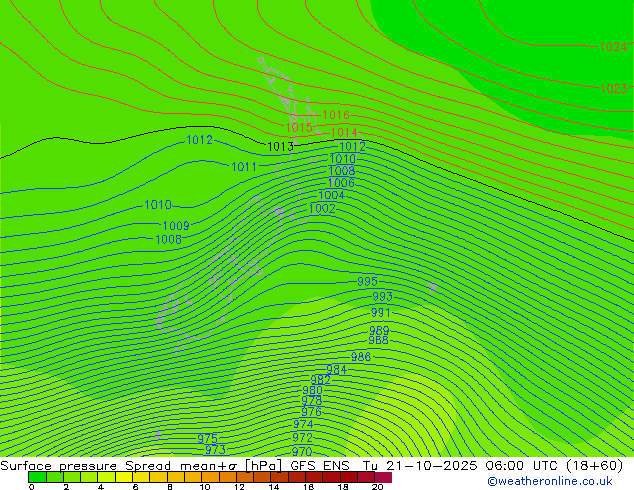
Task: Pick the magenta legend swatch right of 20
Action: tap(383, 477)
